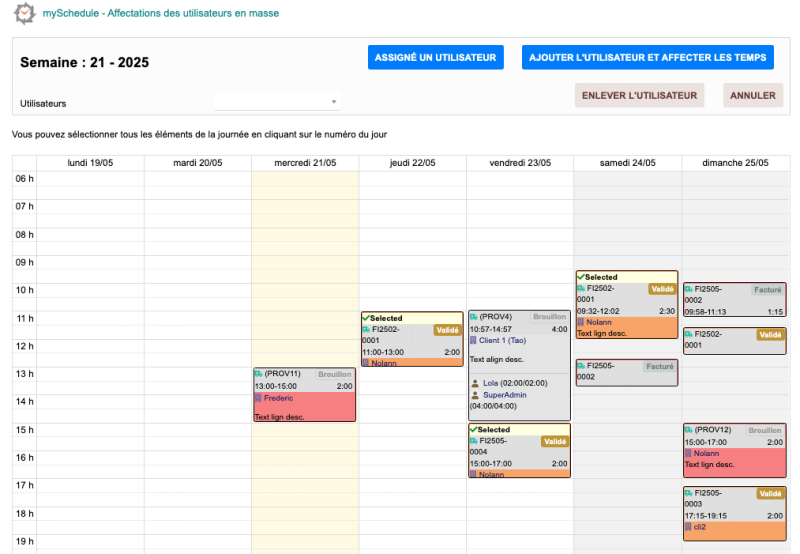Open the Utilisateurs dropdown
800x554 pixels.
[277, 102]
